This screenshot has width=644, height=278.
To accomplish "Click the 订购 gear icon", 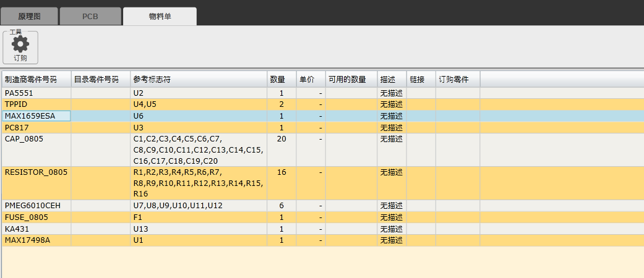I will (20, 44).
